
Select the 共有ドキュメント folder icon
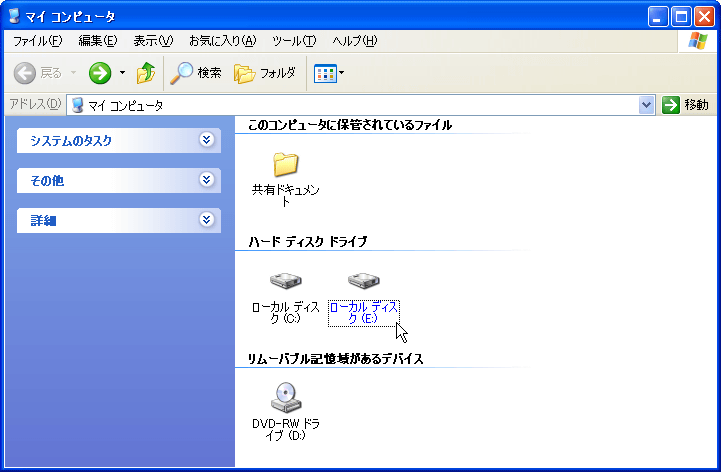(x=286, y=165)
